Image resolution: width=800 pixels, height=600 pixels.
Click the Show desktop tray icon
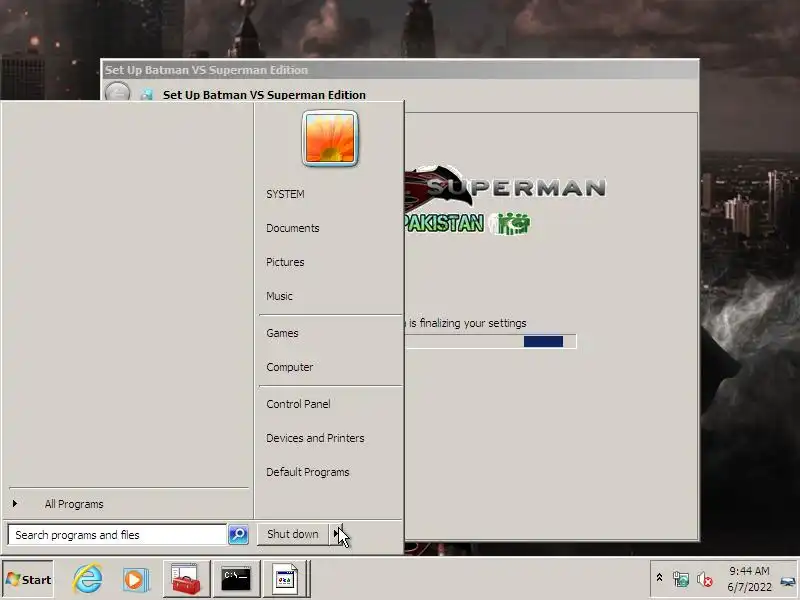point(788,581)
